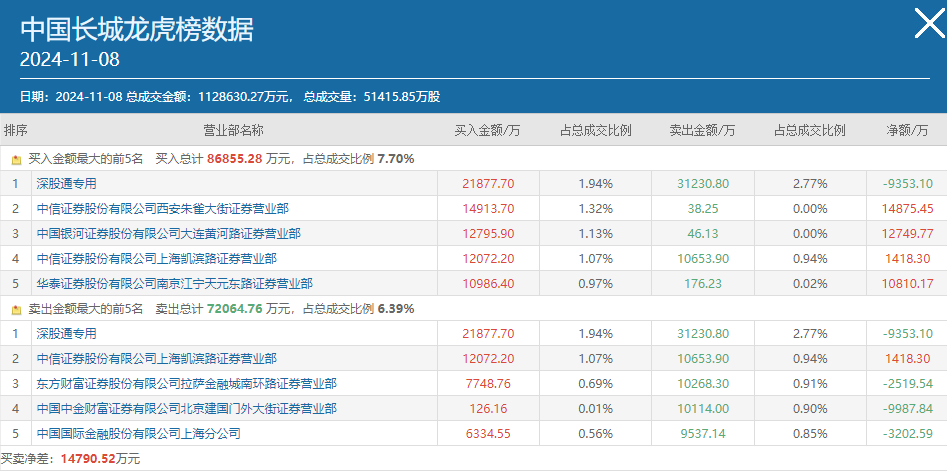Click net amount 10810.17
The width and height of the screenshot is (947, 474).
pos(908,284)
